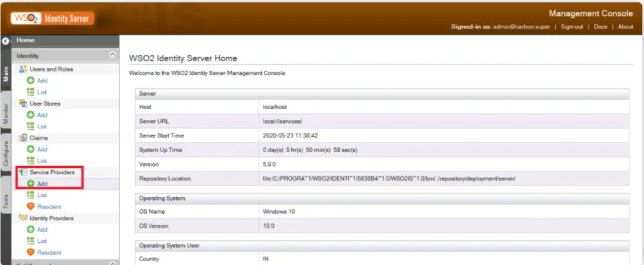Image resolution: width=644 pixels, height=265 pixels.
Task: Click the System Up Time value
Action: click(x=310, y=150)
